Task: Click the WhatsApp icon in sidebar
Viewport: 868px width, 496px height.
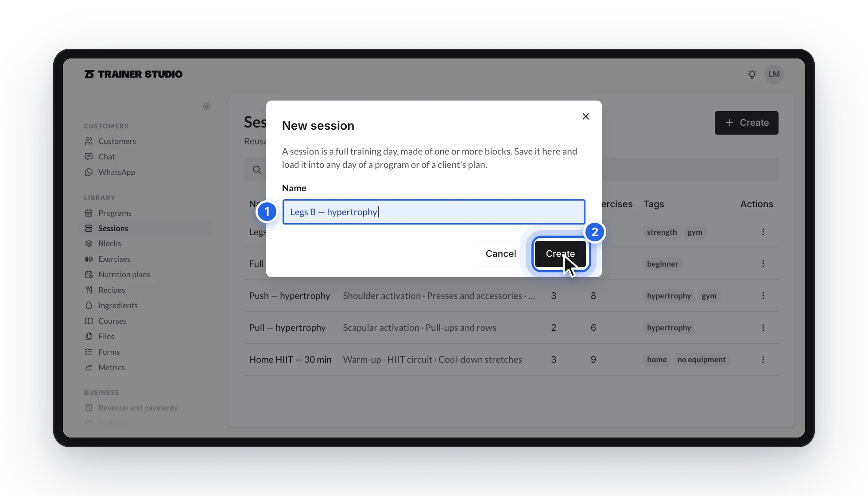Action: (x=89, y=172)
